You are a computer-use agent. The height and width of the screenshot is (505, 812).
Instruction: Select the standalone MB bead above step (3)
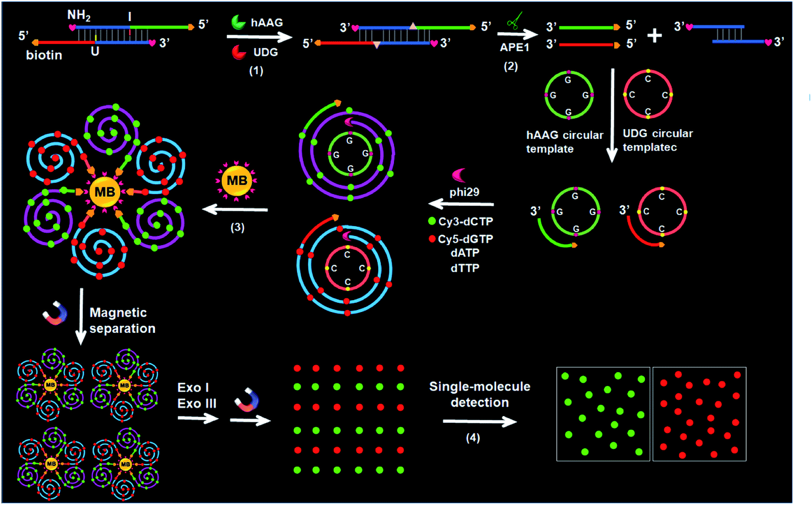pos(237,181)
